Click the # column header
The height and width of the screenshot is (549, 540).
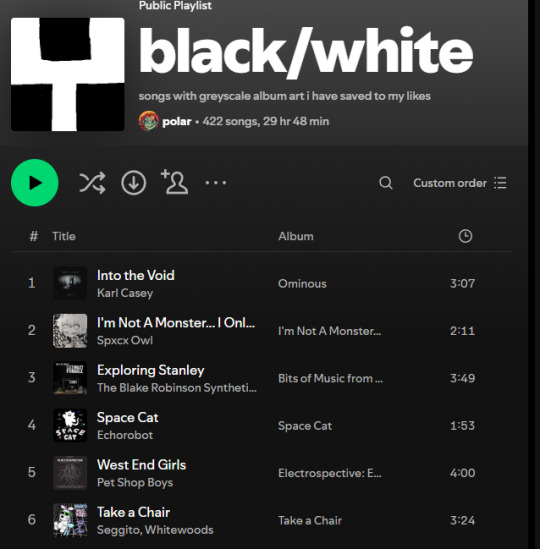[33, 236]
